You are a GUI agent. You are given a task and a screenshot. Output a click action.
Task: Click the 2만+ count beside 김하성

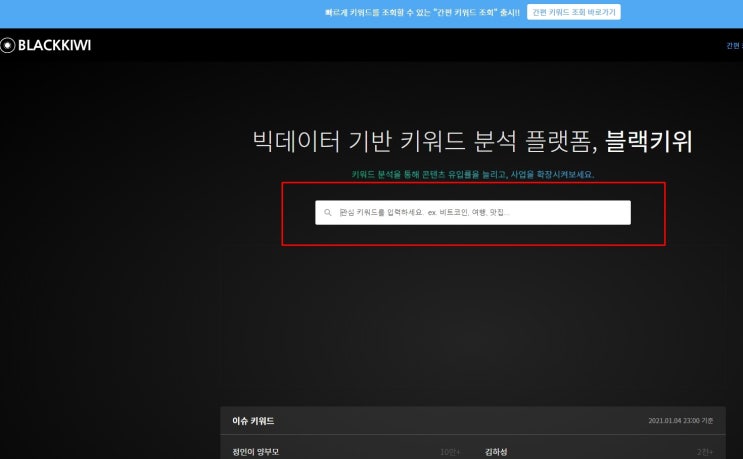[x=705, y=452]
